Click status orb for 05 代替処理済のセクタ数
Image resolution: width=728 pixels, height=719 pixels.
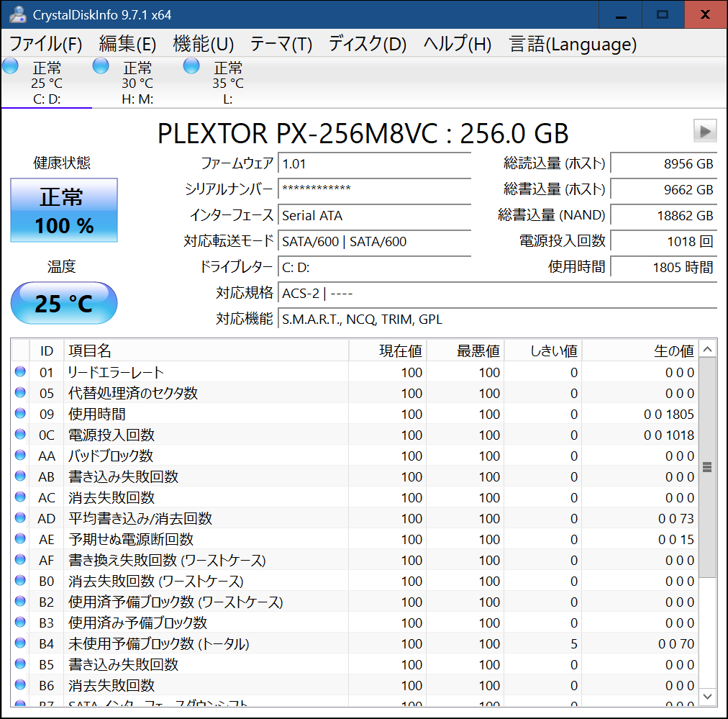pos(20,392)
